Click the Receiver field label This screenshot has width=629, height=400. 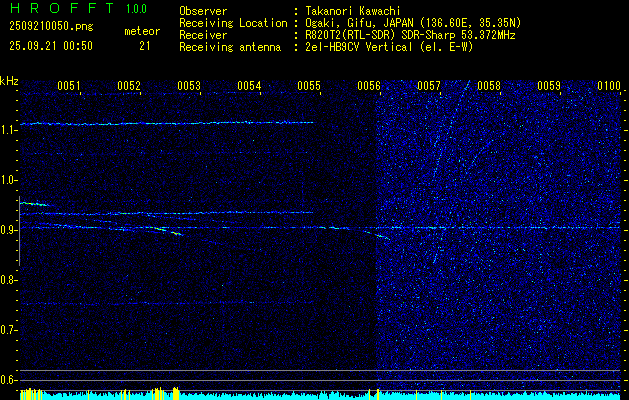[x=203, y=35]
